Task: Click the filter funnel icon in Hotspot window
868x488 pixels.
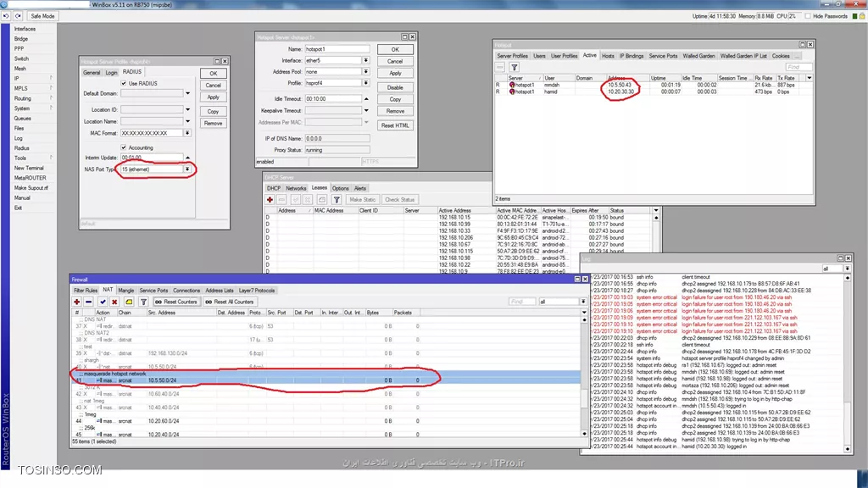Action: pos(515,67)
